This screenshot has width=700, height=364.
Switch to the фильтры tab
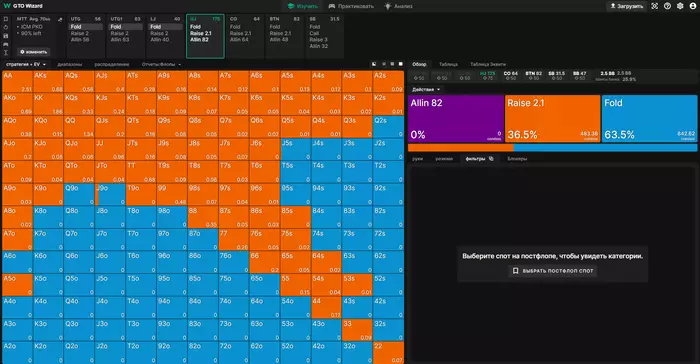(475, 159)
